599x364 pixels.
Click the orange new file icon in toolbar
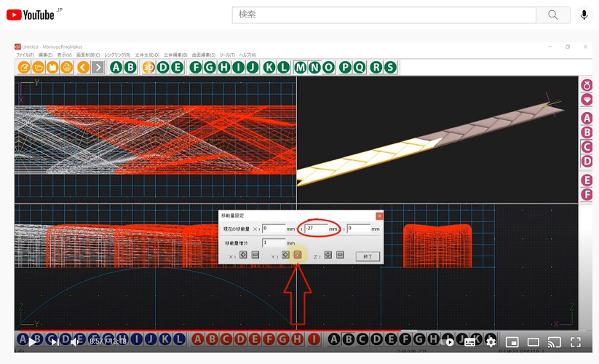pos(24,68)
